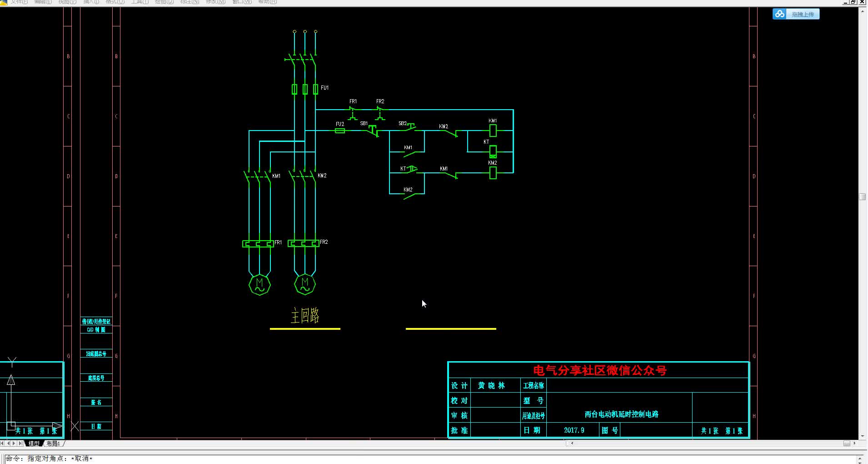Viewport: 868px width, 464px height.
Task: Jump to last layout tab arrow
Action: (20, 443)
